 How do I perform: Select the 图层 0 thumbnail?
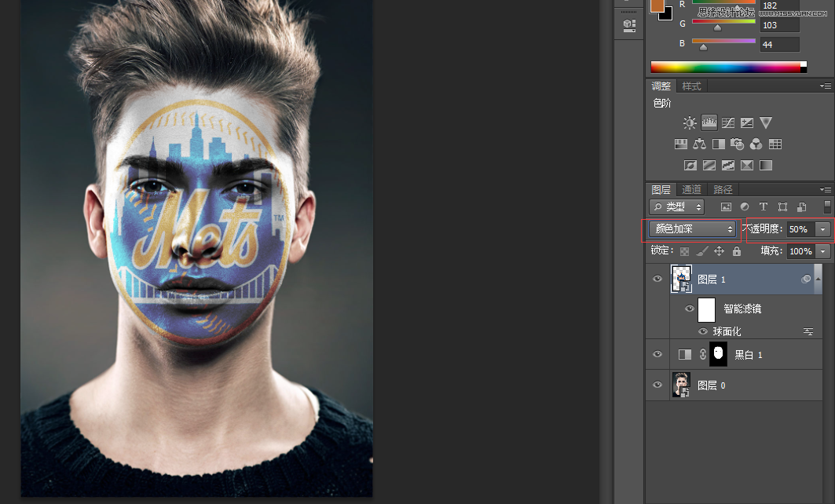point(681,385)
